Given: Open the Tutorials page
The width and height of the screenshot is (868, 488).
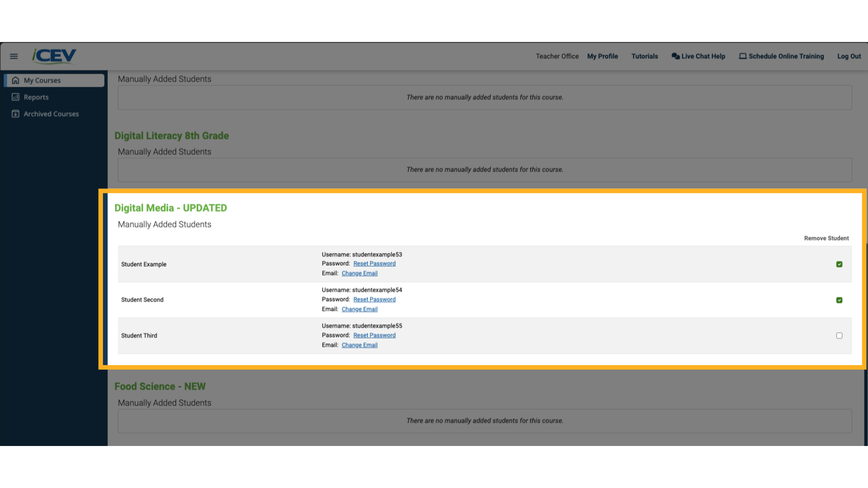Looking at the screenshot, I should click(645, 56).
